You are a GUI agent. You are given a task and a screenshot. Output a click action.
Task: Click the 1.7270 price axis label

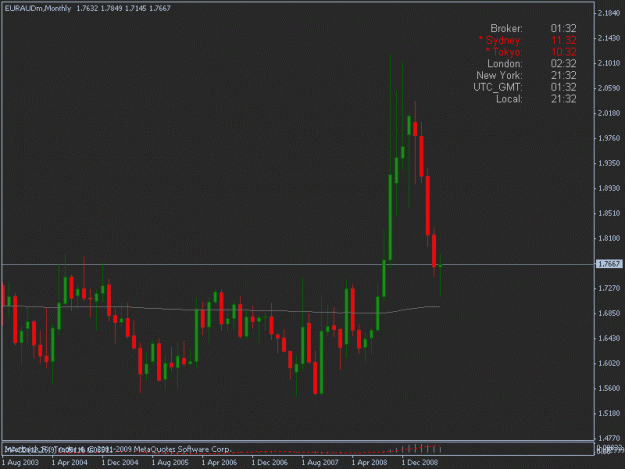point(609,288)
